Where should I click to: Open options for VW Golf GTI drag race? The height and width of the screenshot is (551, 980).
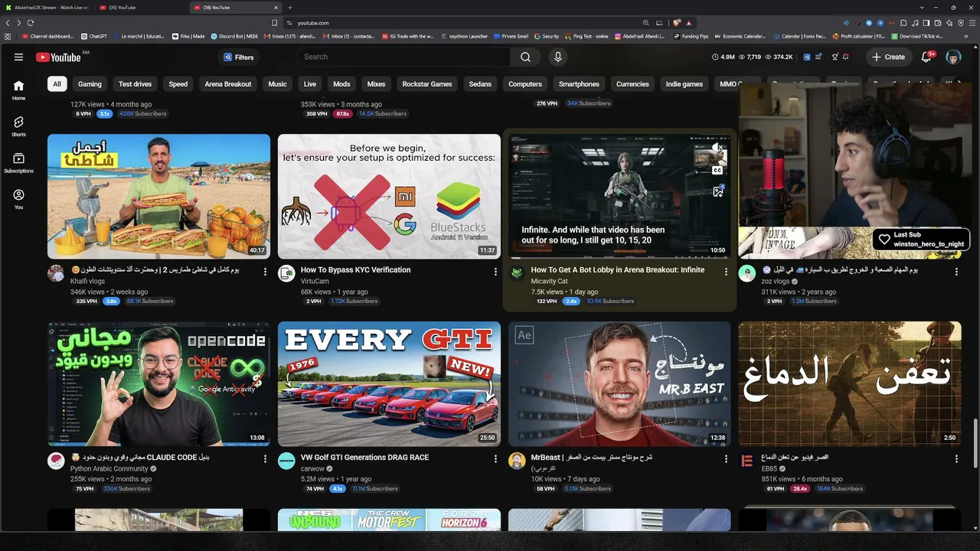click(x=495, y=459)
